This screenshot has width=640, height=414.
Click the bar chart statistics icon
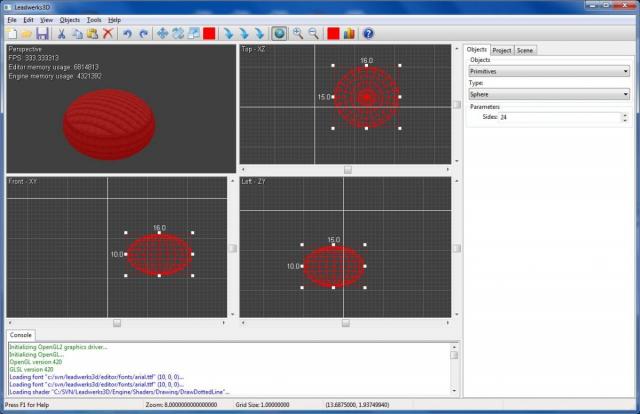pos(349,33)
